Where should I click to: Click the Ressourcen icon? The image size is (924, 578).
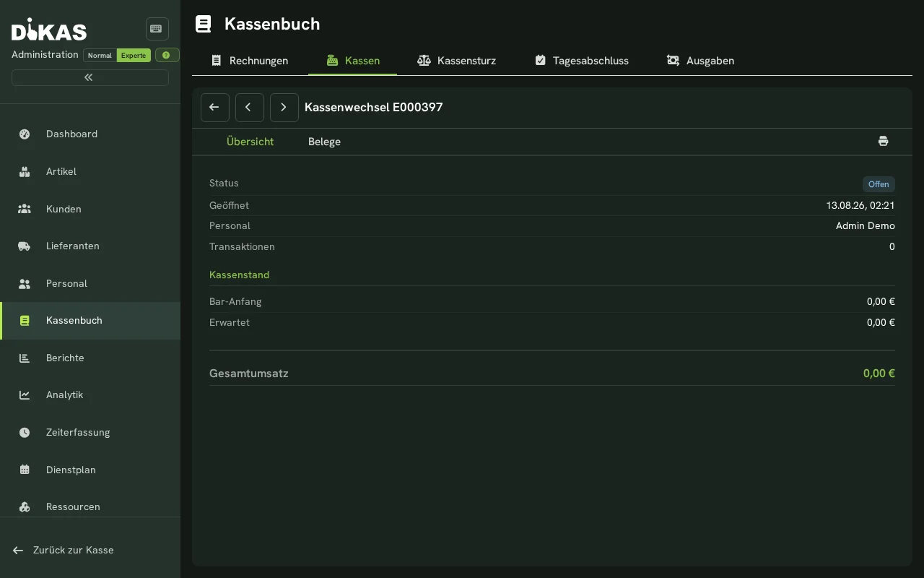(25, 506)
